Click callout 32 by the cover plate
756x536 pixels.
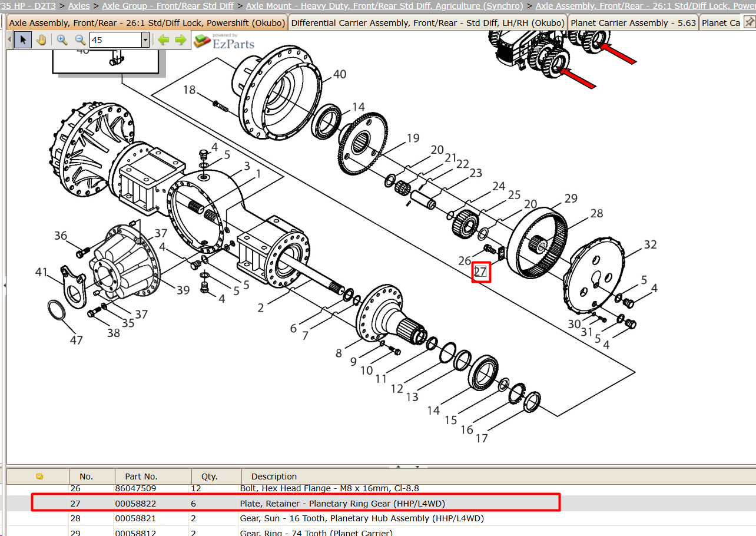tap(650, 244)
